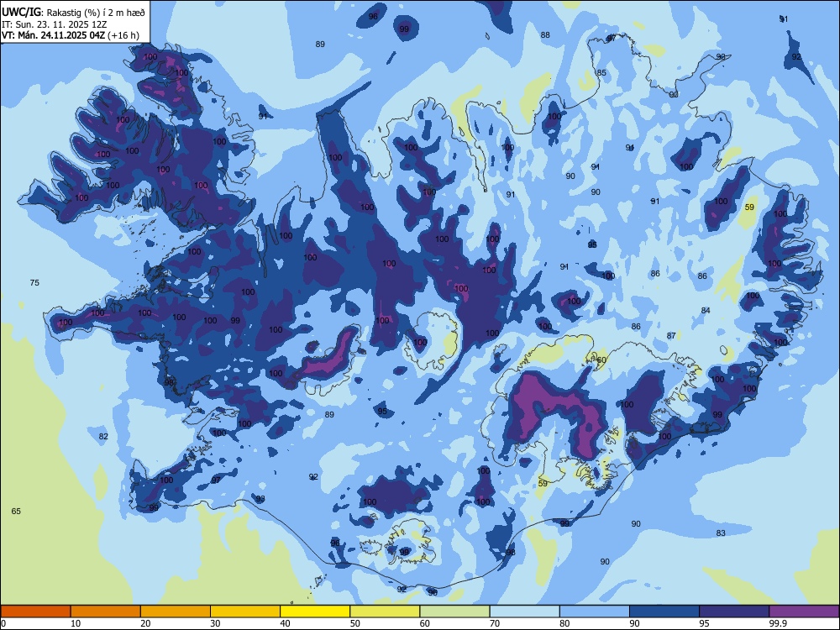Click the bright yellow 40–50 legend swatch
Image resolution: width=840 pixels, height=630 pixels.
click(x=315, y=612)
